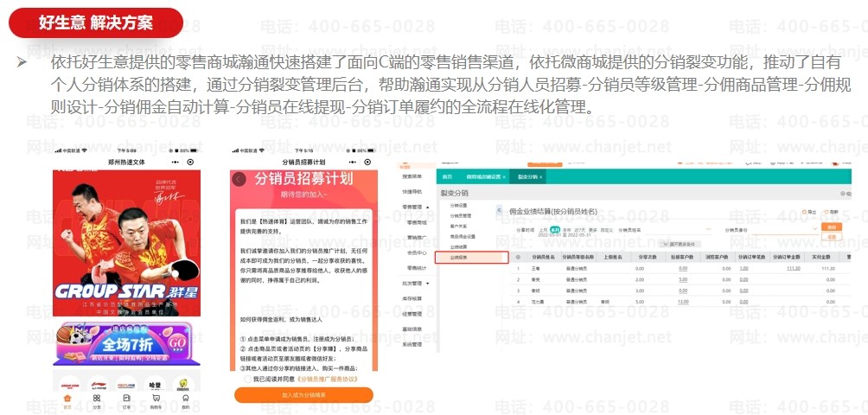Click the 111.30 分销订单金额 value
The width and height of the screenshot is (868, 415).
coord(793,268)
